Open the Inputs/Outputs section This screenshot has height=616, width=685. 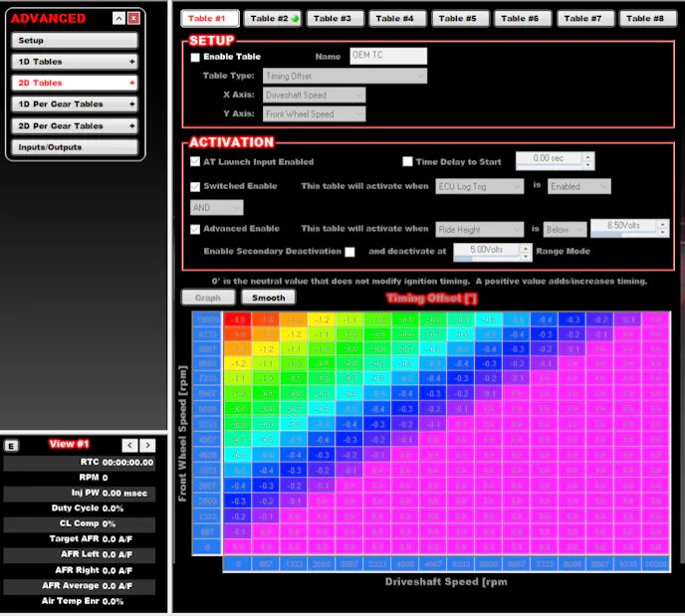[x=75, y=147]
